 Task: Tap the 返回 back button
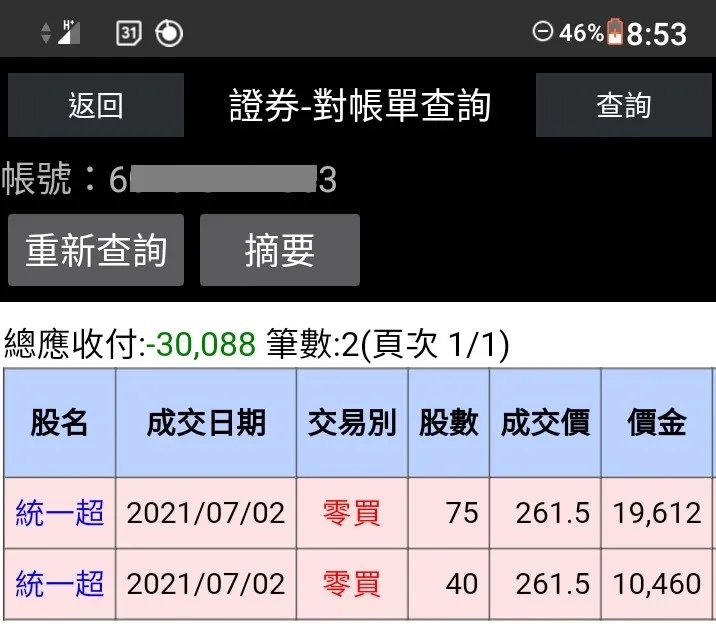pyautogui.click(x=96, y=105)
